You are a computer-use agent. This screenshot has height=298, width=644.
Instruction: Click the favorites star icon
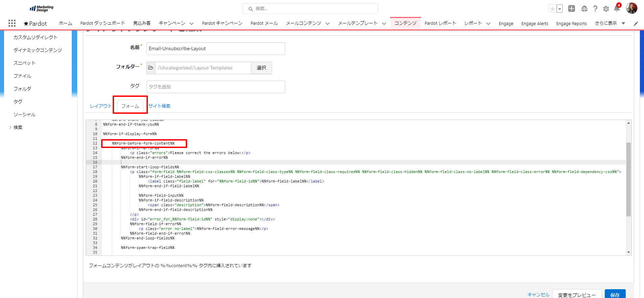552,9
